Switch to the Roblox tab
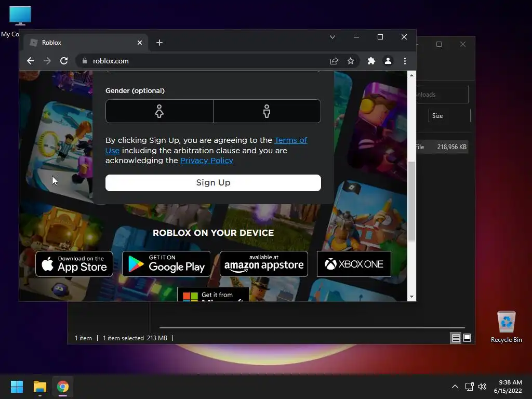 [86, 43]
